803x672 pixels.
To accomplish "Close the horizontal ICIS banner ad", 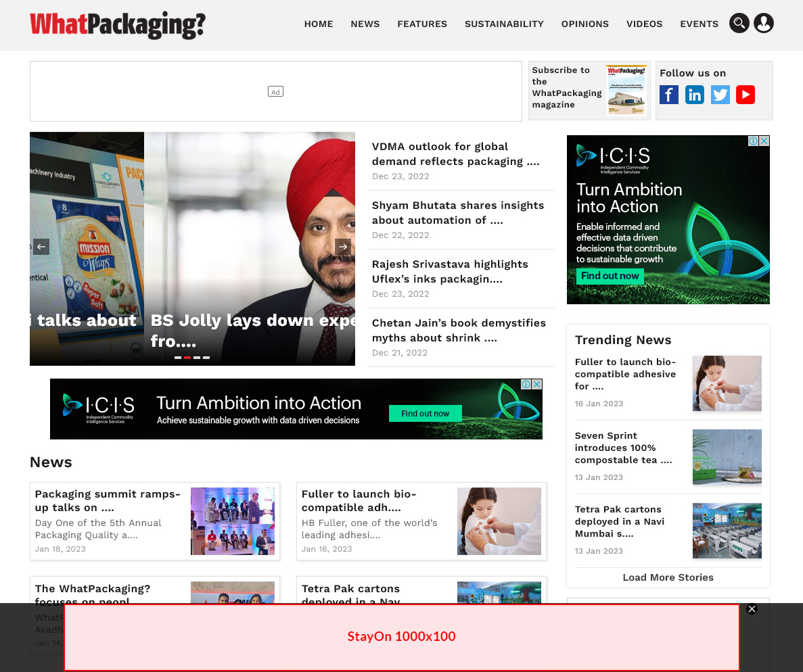I will tap(536, 385).
